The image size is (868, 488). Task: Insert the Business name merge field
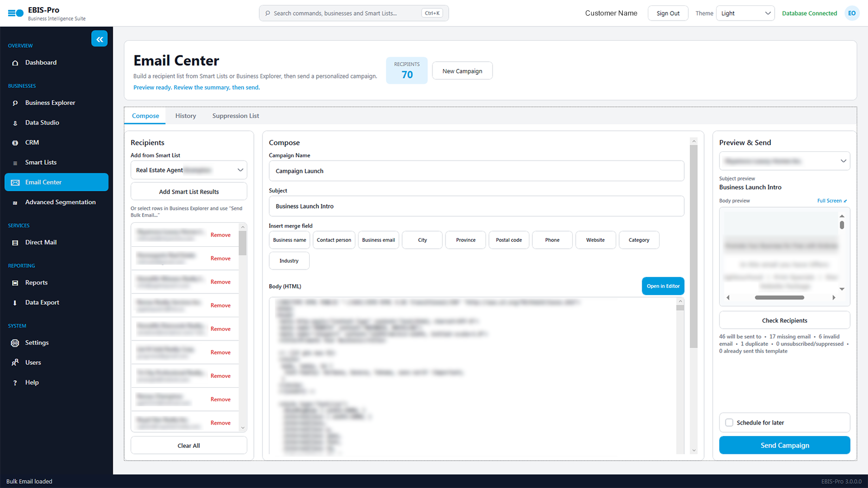click(x=289, y=240)
